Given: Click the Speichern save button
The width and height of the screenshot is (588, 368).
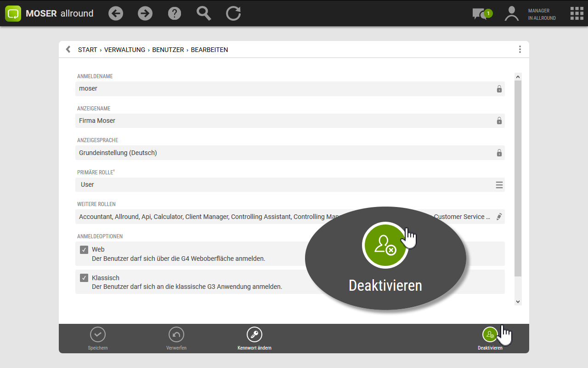Looking at the screenshot, I should [x=98, y=338].
